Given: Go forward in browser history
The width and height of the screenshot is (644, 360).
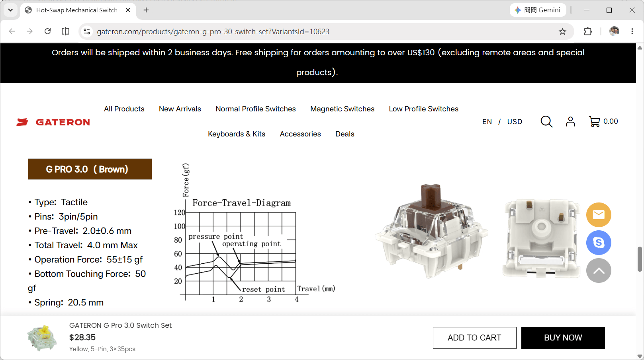Looking at the screenshot, I should coord(29,31).
